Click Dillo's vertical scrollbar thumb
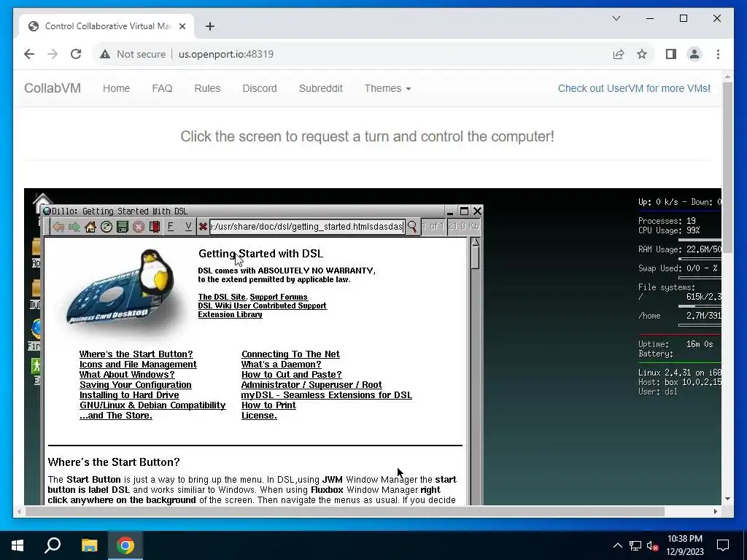Image resolution: width=747 pixels, height=560 pixels. coord(475,259)
